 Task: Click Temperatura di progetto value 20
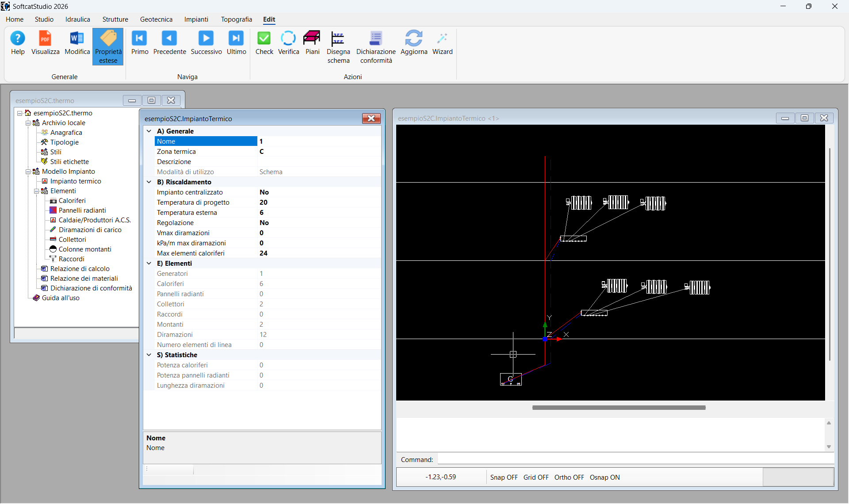point(319,202)
